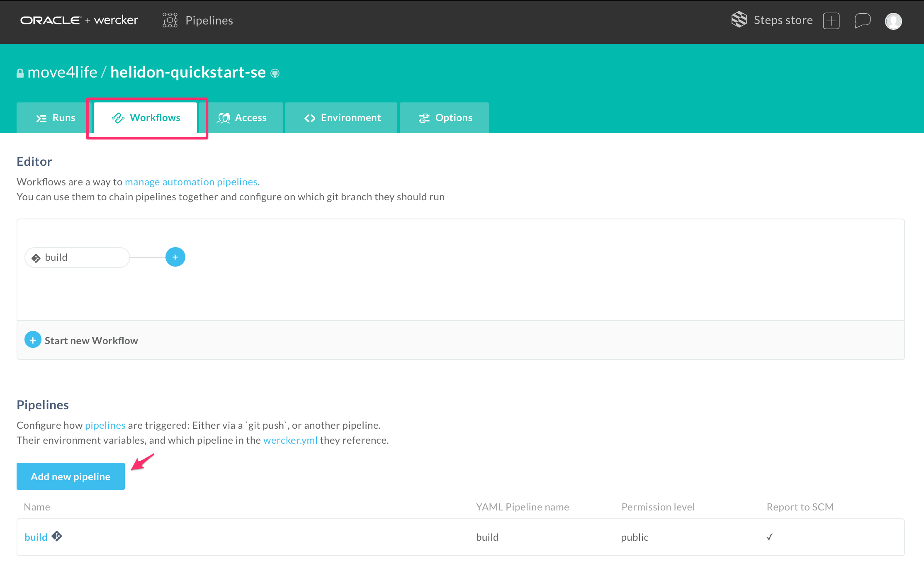Click the plus icon for Start new Workflow
924x588 pixels.
coord(33,340)
